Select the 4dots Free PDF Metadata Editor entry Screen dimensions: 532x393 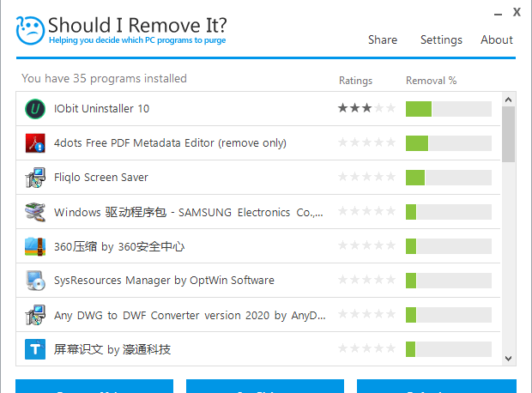click(170, 143)
